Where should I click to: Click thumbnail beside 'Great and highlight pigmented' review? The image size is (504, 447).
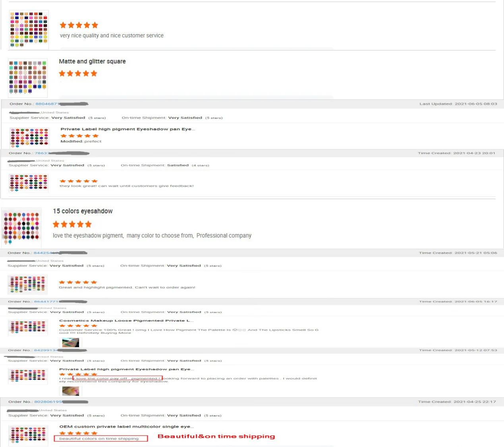pos(27,284)
